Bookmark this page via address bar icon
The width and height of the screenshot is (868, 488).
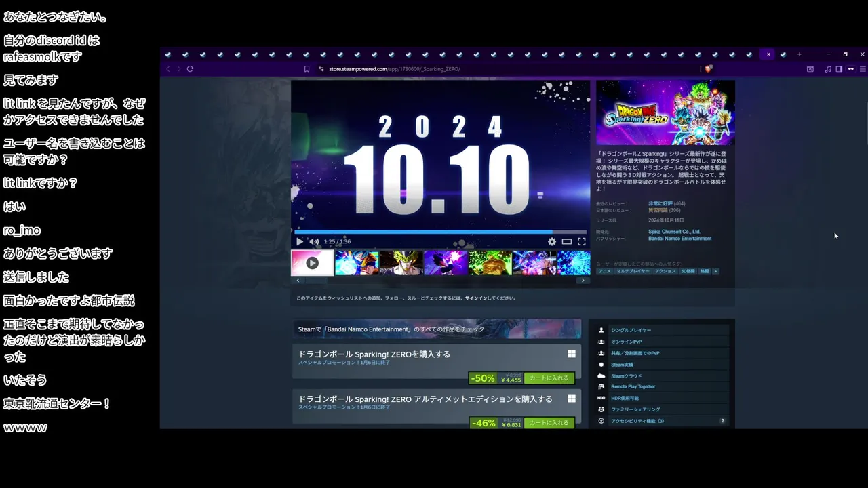[x=307, y=69]
